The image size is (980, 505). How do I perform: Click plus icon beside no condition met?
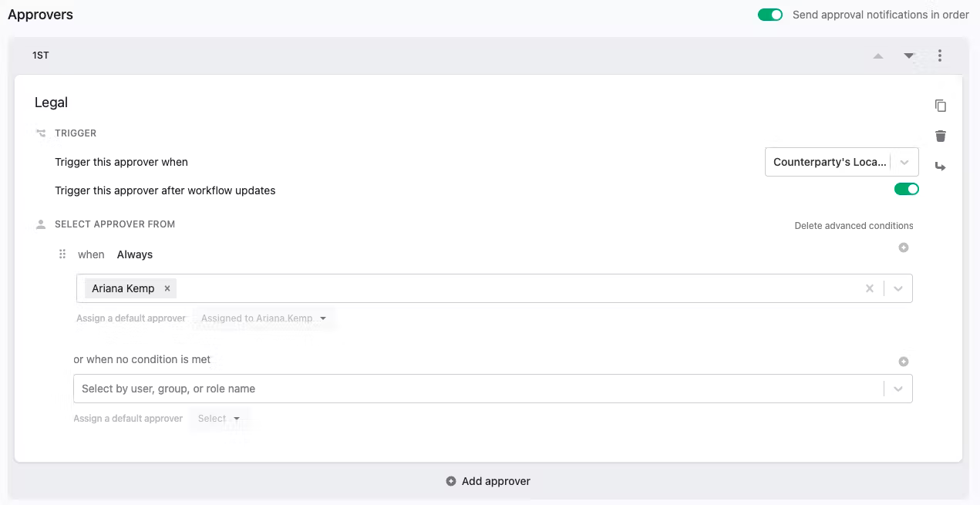pyautogui.click(x=904, y=362)
